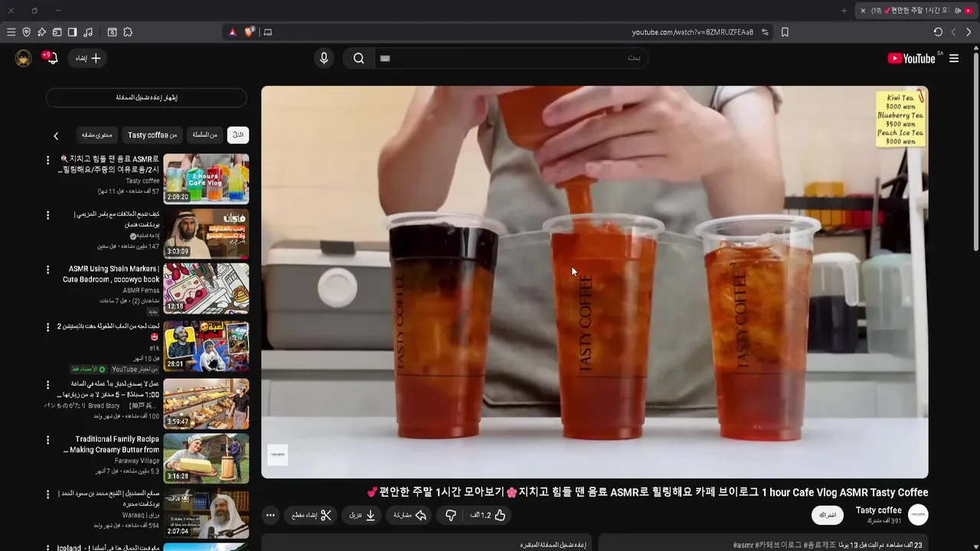Click the video player to pause
980x551 pixels.
click(594, 282)
